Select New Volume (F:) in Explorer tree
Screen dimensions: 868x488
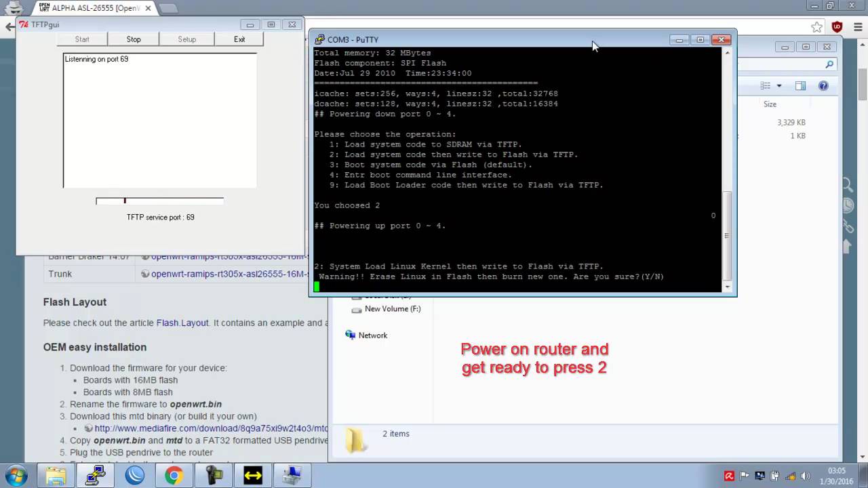point(393,309)
